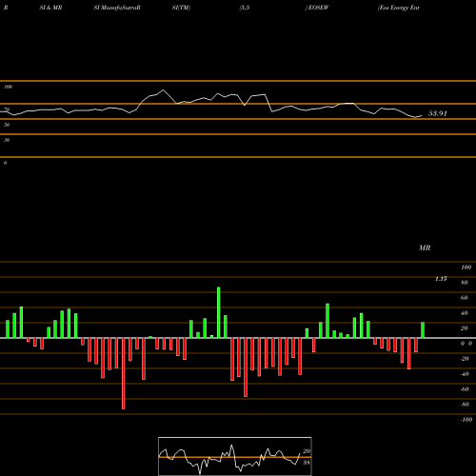This screenshot has height=476, width=476.
Task: Click the 'Eos Energy Ent' company name
Action: (399, 8)
